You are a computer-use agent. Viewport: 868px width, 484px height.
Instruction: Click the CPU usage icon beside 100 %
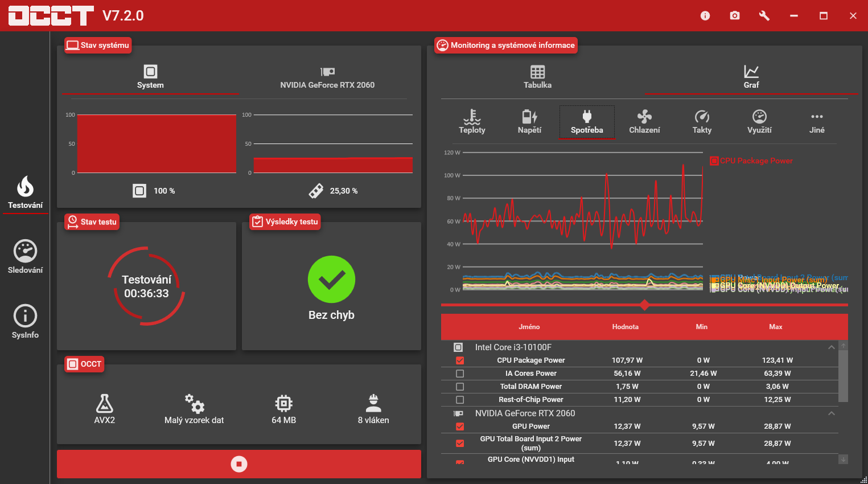click(x=139, y=191)
